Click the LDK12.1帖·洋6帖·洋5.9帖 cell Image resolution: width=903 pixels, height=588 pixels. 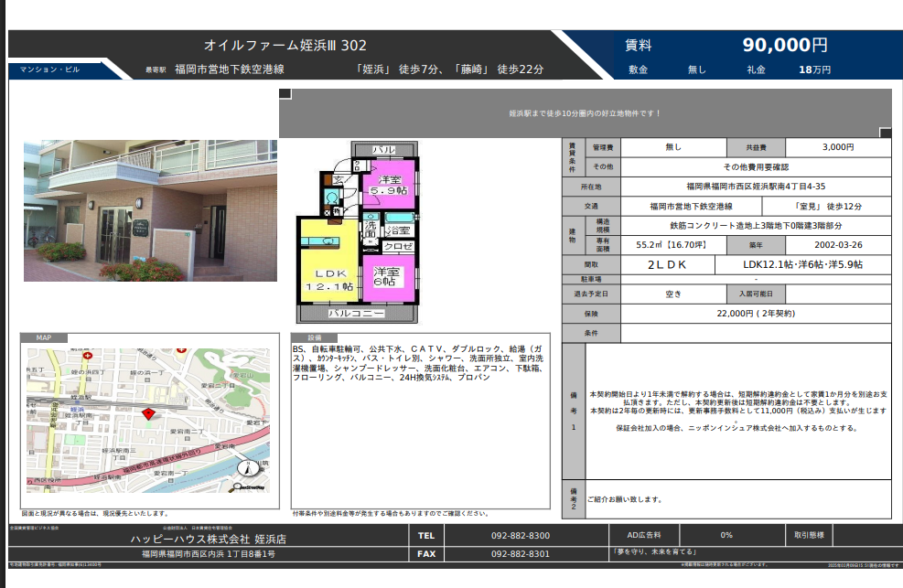click(x=802, y=264)
